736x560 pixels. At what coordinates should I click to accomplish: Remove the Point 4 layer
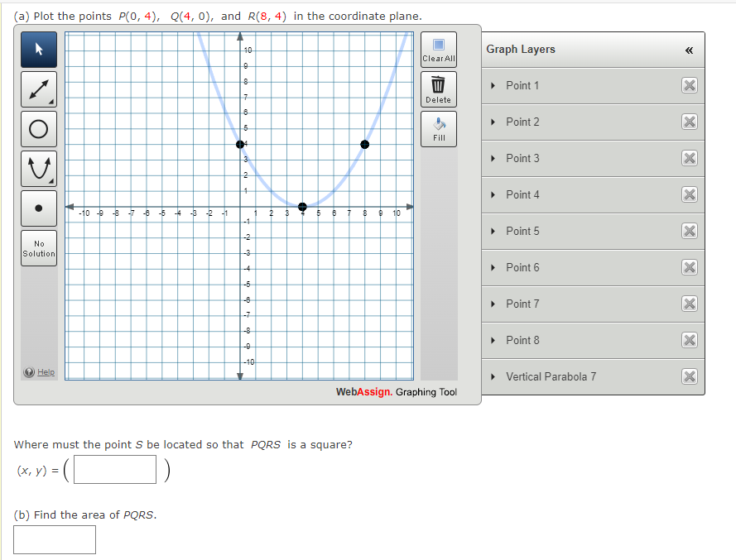point(690,194)
